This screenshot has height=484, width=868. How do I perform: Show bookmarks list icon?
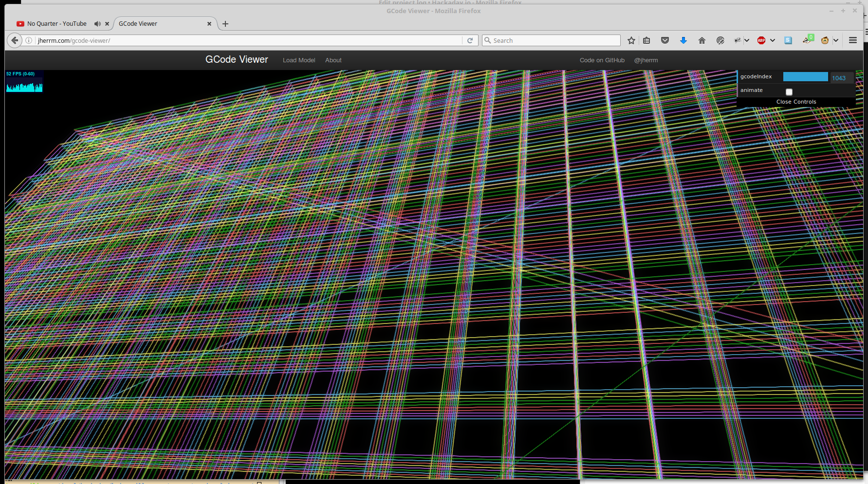646,40
